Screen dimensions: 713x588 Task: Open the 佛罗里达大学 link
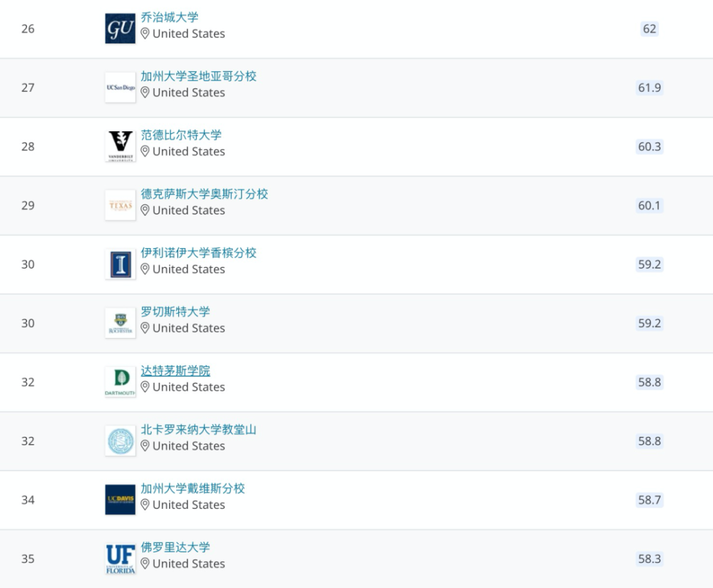click(175, 547)
